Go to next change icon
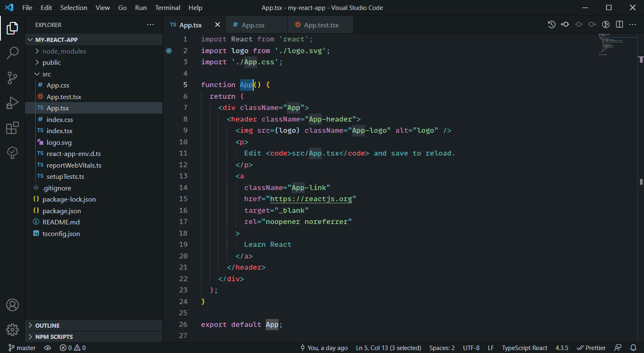The height and width of the screenshot is (353, 644). (592, 24)
